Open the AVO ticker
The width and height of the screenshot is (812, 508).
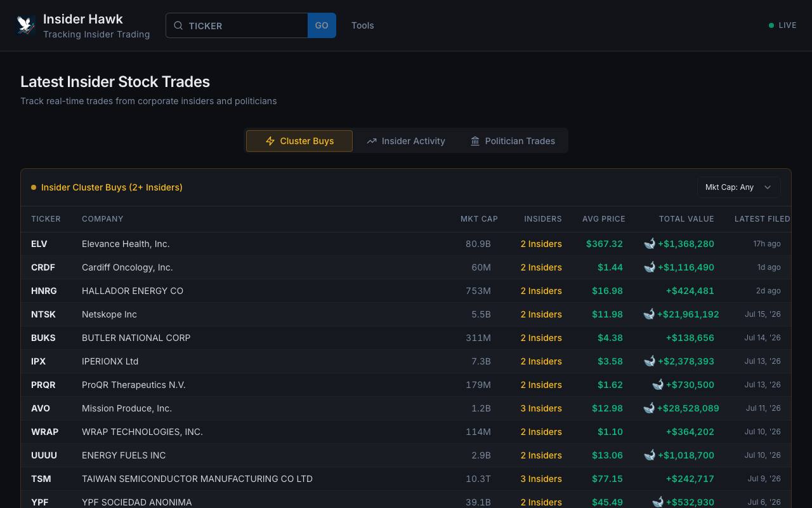pyautogui.click(x=41, y=408)
